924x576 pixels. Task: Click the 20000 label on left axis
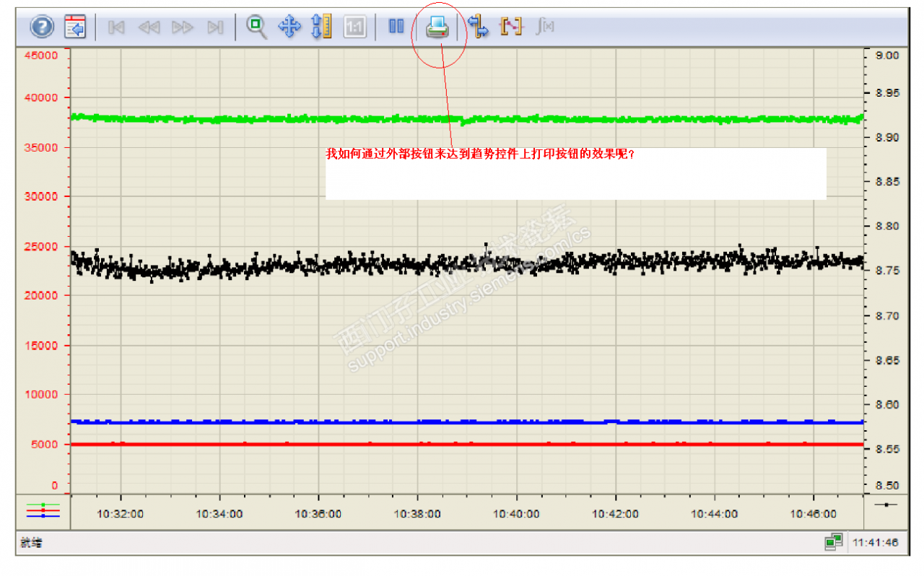(41, 295)
